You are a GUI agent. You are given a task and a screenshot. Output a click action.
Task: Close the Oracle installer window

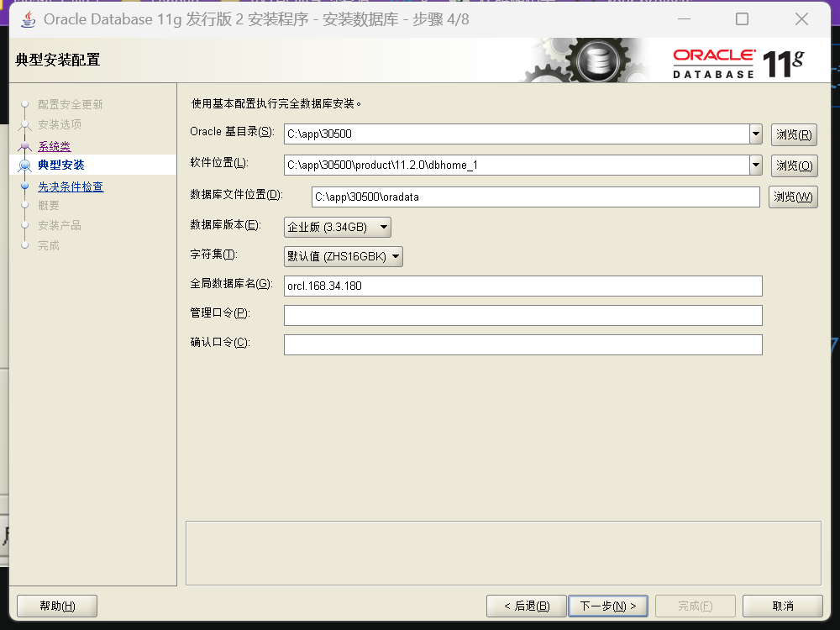[802, 19]
